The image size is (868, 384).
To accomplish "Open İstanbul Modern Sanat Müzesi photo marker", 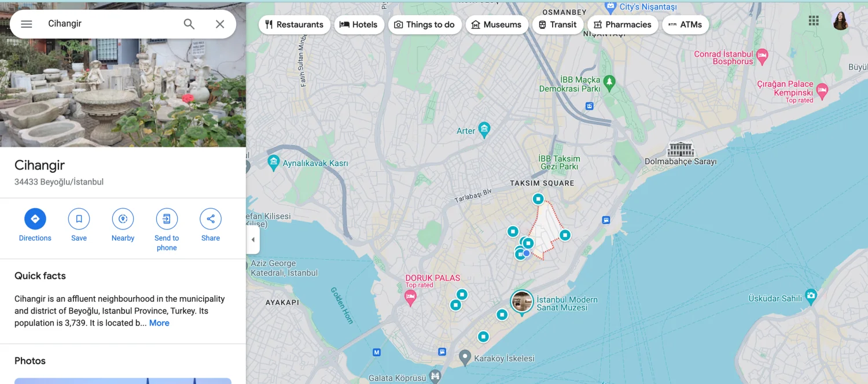I will pos(522,301).
